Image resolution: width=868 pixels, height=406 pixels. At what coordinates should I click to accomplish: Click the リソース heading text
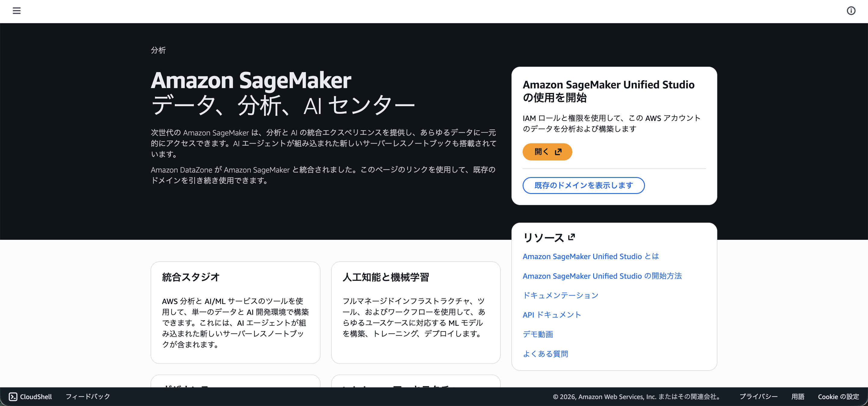tap(543, 238)
